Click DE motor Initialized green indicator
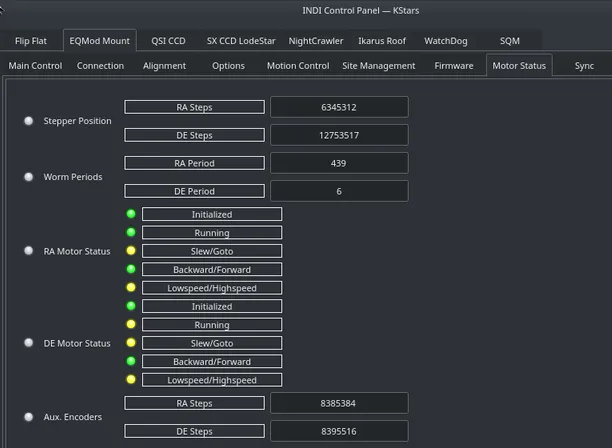Screen dimensions: 612x448 pyautogui.click(x=131, y=306)
